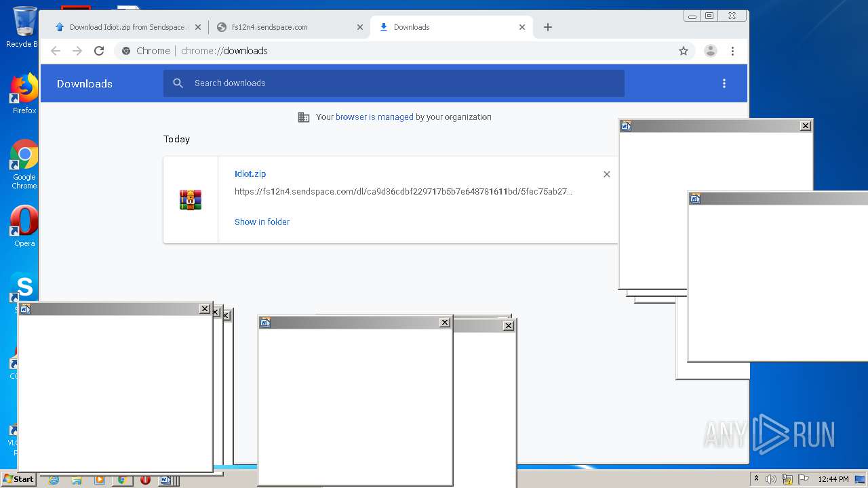Open Action Center flag tray icon
Image resolution: width=868 pixels, height=488 pixels.
(x=804, y=479)
